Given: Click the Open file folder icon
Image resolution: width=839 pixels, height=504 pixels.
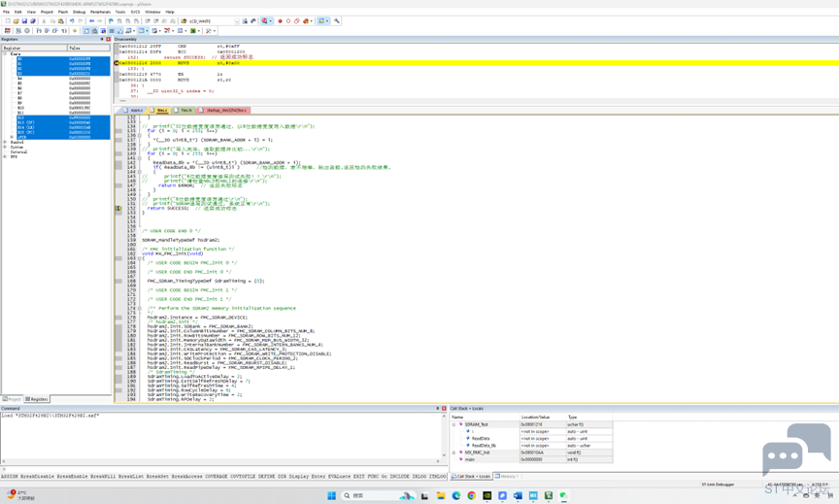Looking at the screenshot, I should click(x=17, y=20).
